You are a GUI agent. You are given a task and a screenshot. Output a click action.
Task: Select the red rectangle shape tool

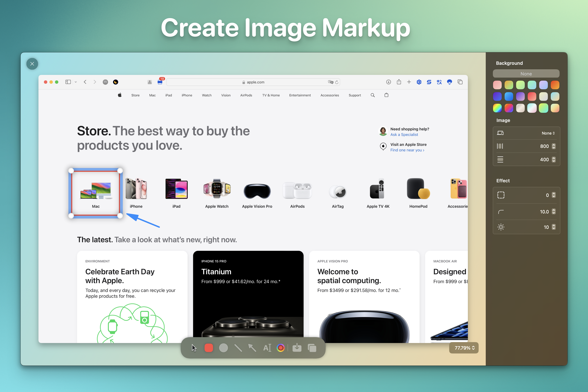209,348
